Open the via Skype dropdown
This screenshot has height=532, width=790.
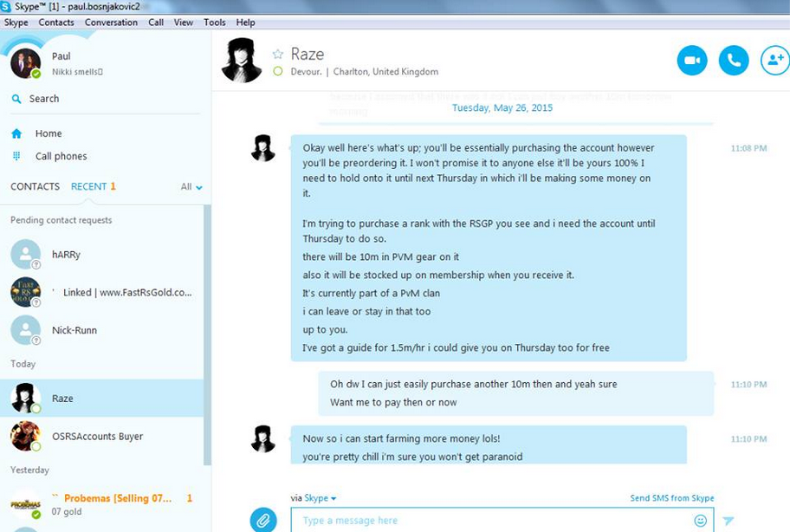[x=320, y=498]
